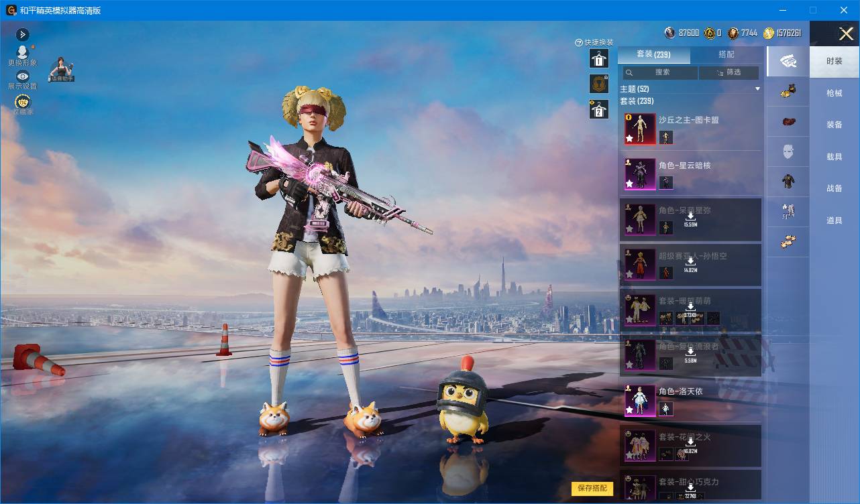Select the 角色-星云暗核 outfit text
Viewport: 860px width, 504px height.
[x=684, y=166]
